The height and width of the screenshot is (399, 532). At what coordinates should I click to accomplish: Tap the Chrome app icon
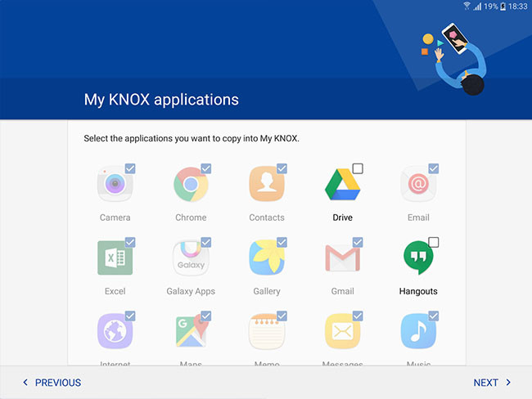(x=191, y=185)
